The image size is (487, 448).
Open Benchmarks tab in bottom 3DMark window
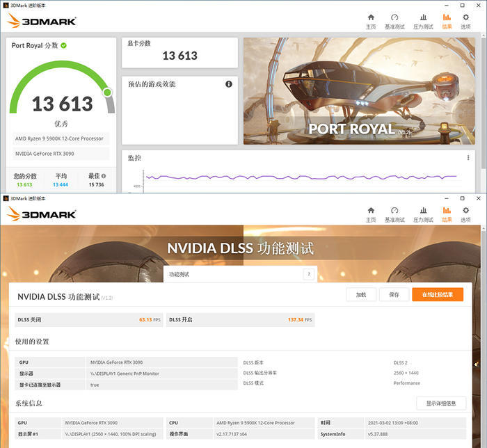[x=394, y=214]
